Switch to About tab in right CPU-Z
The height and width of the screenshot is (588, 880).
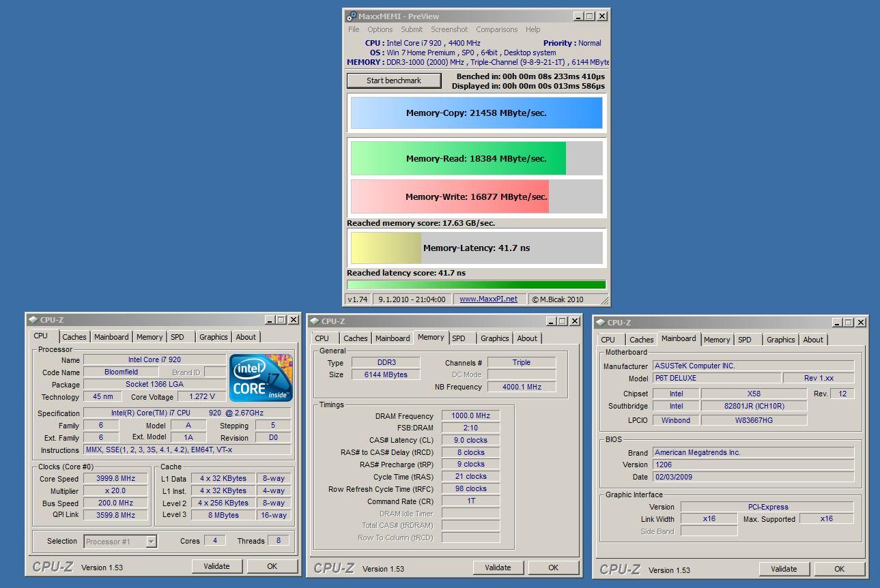click(813, 340)
